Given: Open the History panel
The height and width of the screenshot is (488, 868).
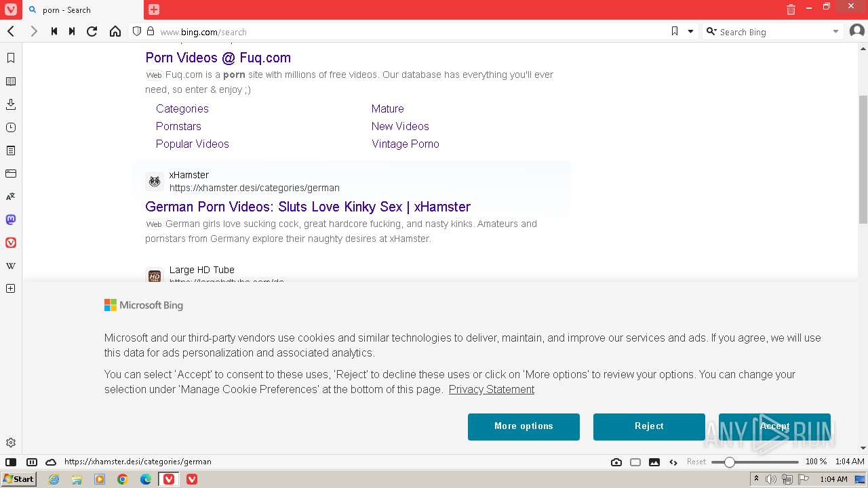Looking at the screenshot, I should 11,127.
